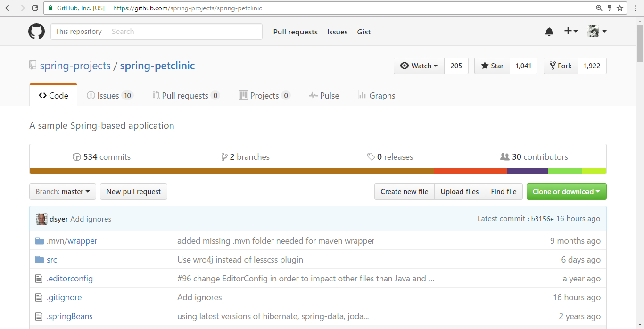Image resolution: width=644 pixels, height=329 pixels.
Task: Open commit hash cb3156e
Action: 541,219
